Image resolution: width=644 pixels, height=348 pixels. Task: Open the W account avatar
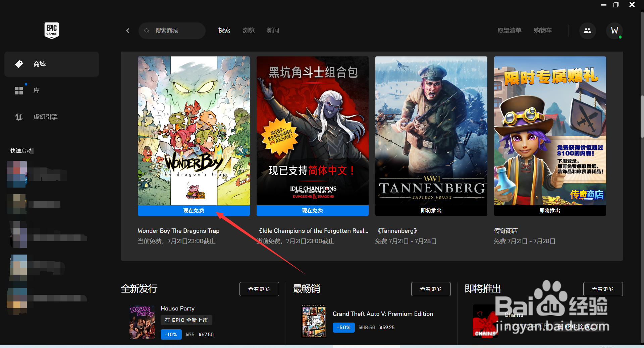coord(614,31)
